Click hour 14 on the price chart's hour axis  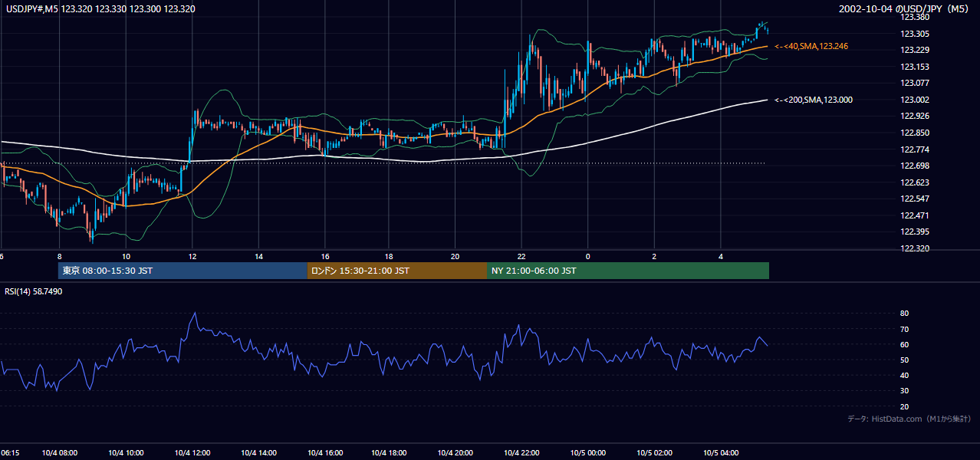(258, 256)
